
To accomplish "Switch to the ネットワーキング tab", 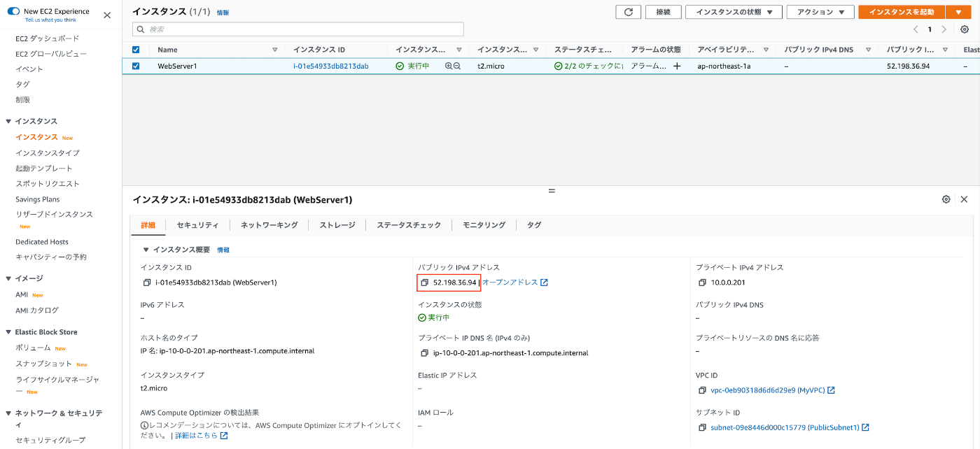I will coord(269,225).
